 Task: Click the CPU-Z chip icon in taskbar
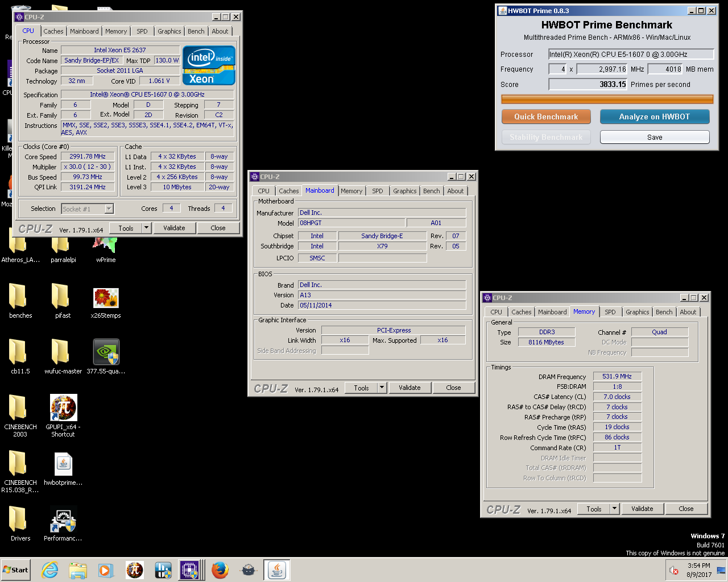189,570
